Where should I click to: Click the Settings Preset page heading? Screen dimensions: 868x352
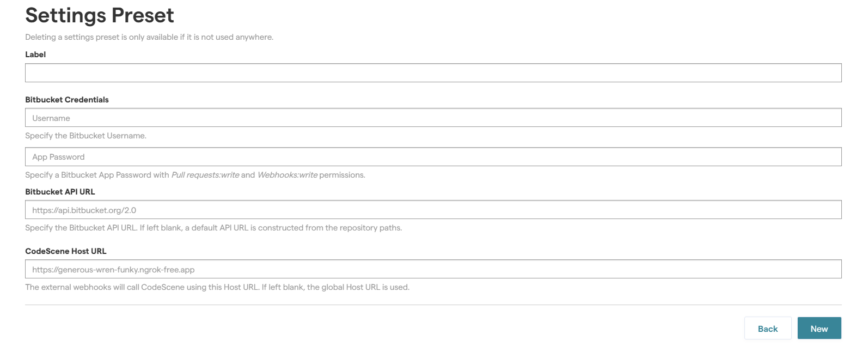(x=100, y=15)
